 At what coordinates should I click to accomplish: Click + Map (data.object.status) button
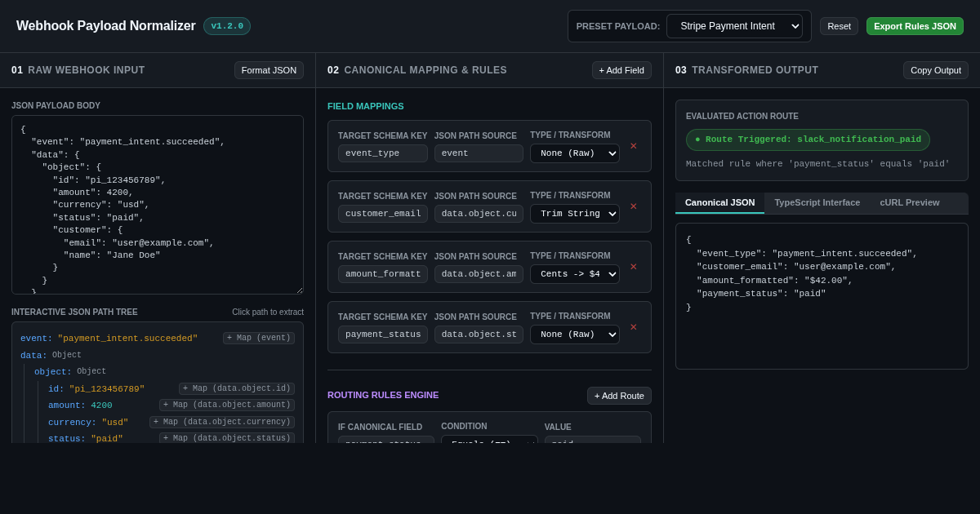click(x=227, y=438)
